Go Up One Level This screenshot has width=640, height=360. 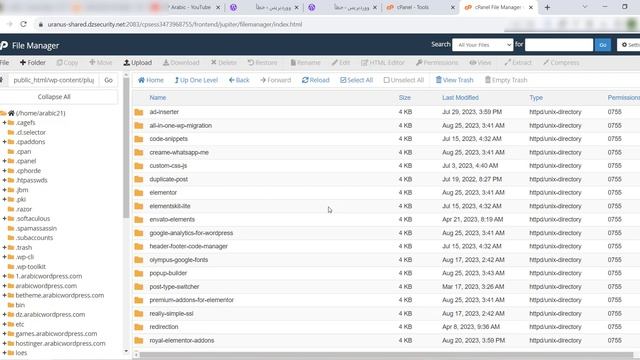point(196,80)
